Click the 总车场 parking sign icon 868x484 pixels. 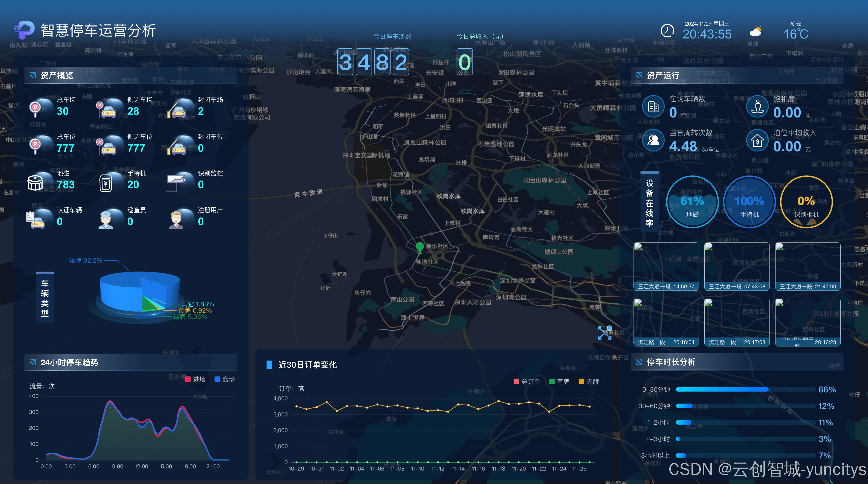tap(35, 109)
